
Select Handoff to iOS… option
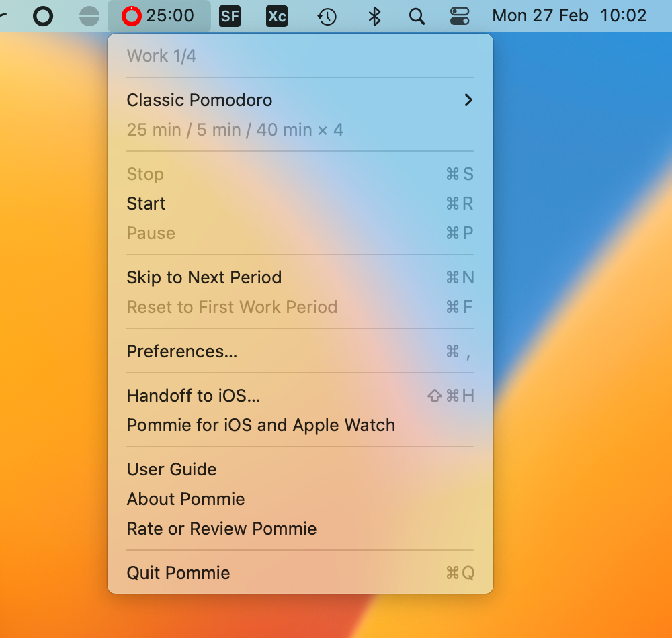coord(194,396)
